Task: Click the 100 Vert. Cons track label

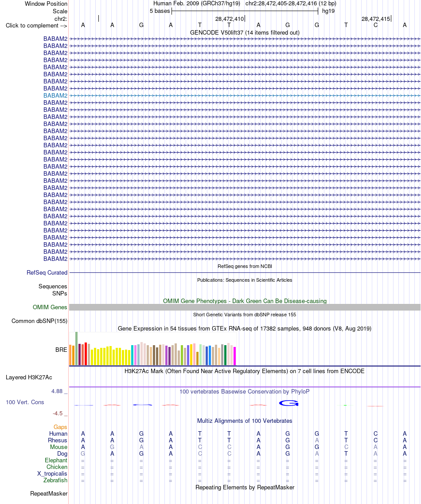Action: [25, 402]
